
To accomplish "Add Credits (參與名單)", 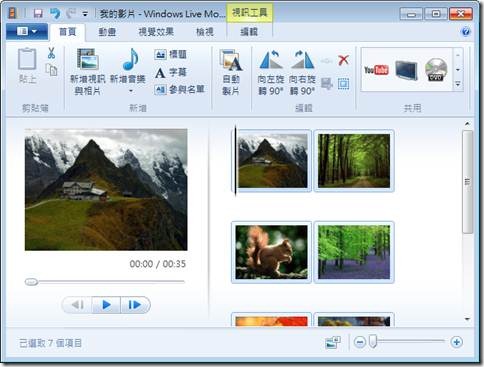I will coord(179,89).
